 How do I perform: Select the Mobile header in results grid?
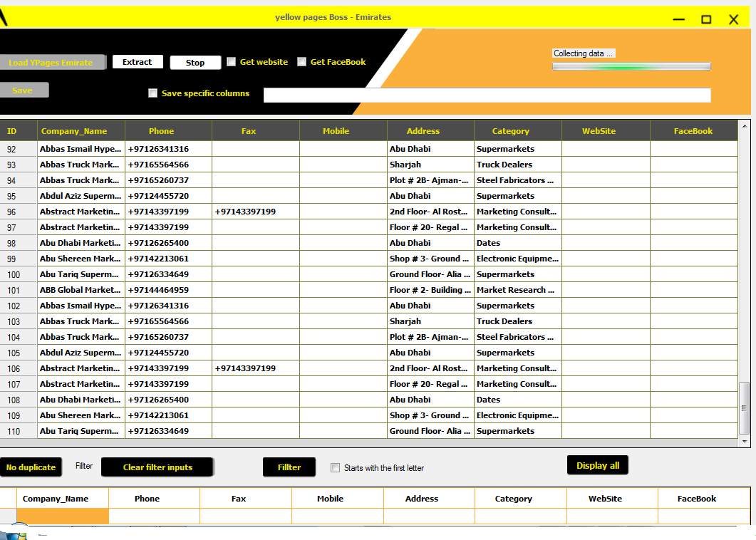point(343,131)
